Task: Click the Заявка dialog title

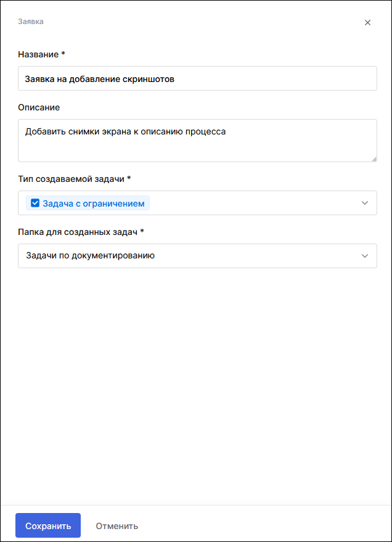Action: point(31,22)
